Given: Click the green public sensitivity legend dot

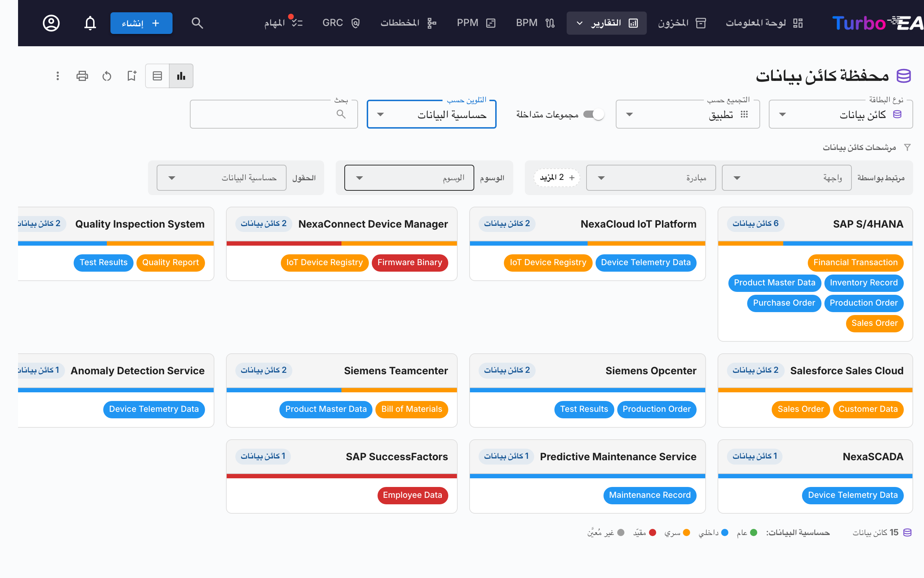Looking at the screenshot, I should pos(754,532).
